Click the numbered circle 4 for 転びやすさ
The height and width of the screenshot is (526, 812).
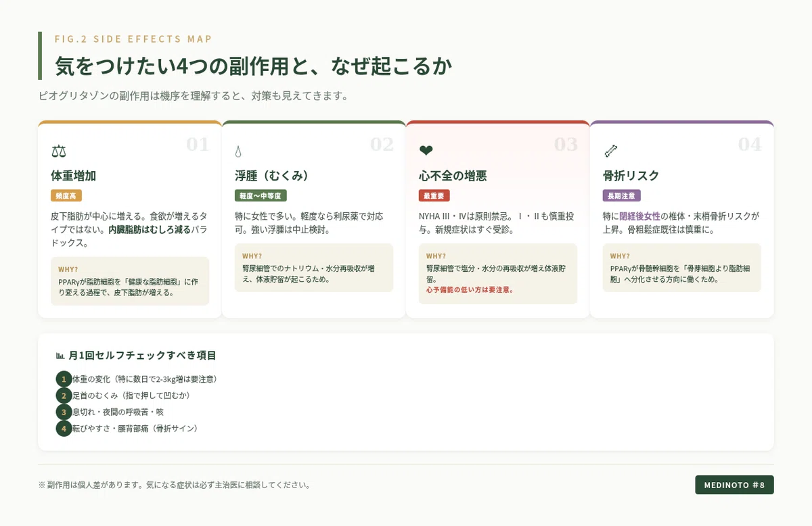(64, 428)
